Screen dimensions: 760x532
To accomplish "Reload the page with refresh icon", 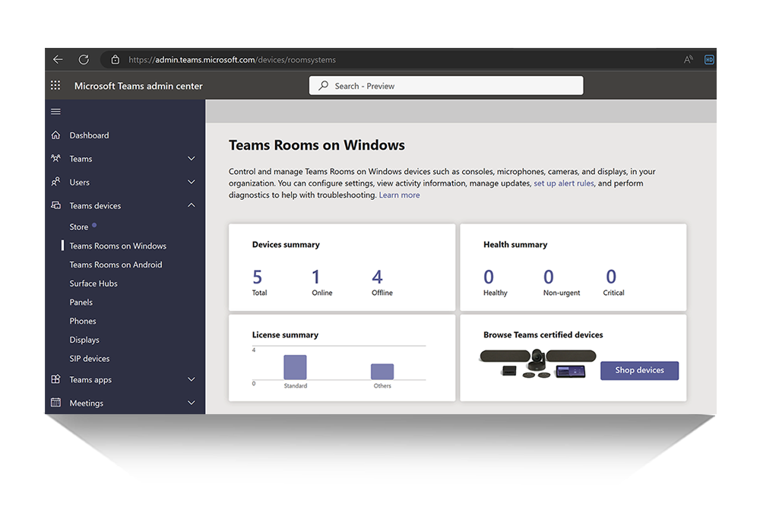I will tap(84, 59).
